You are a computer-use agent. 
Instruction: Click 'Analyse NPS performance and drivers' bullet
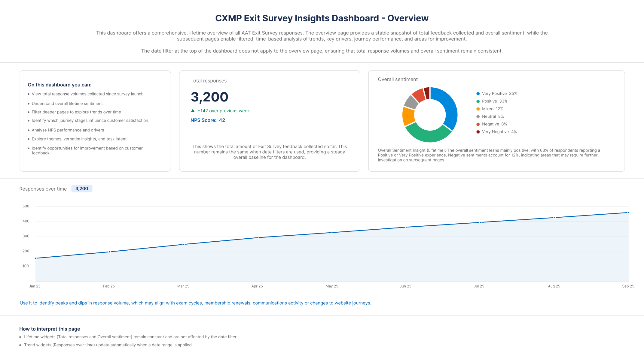[x=68, y=130]
